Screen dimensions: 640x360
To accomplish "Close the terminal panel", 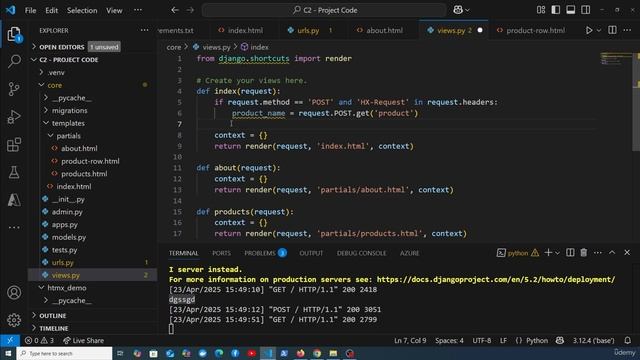I will pos(627,253).
